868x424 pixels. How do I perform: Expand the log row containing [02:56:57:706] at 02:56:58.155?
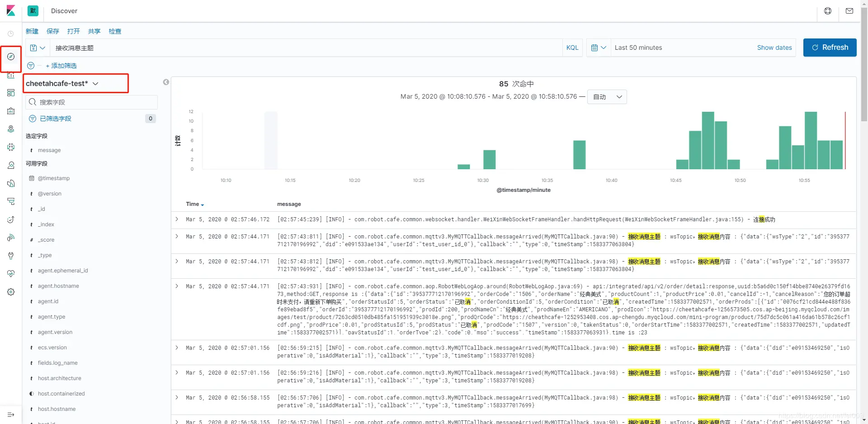point(177,397)
